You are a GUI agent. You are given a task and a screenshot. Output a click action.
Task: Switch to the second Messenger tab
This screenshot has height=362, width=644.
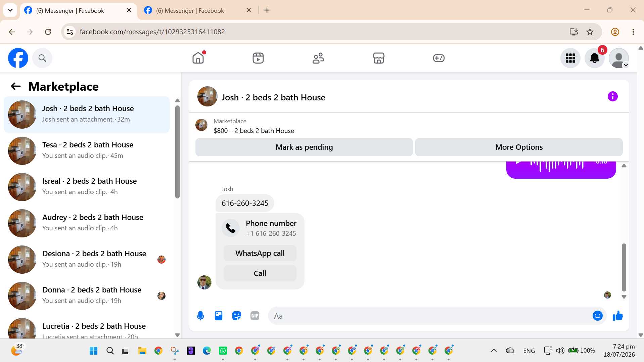point(198,10)
